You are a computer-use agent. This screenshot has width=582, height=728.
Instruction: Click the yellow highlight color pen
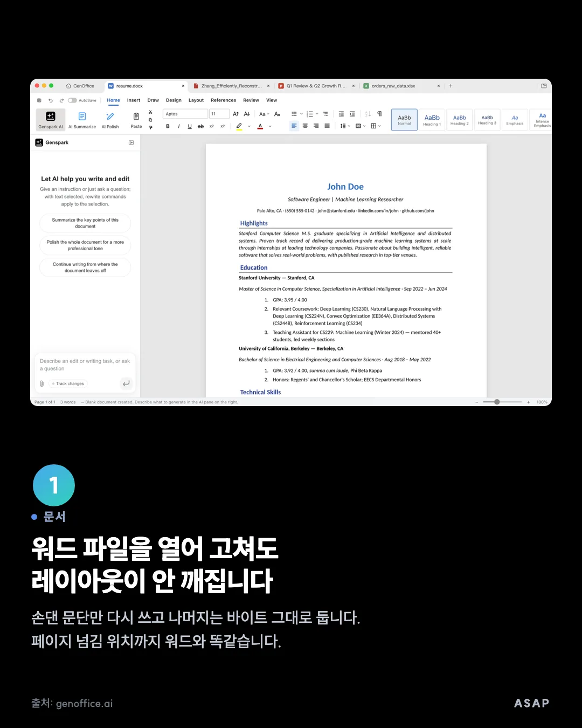239,126
